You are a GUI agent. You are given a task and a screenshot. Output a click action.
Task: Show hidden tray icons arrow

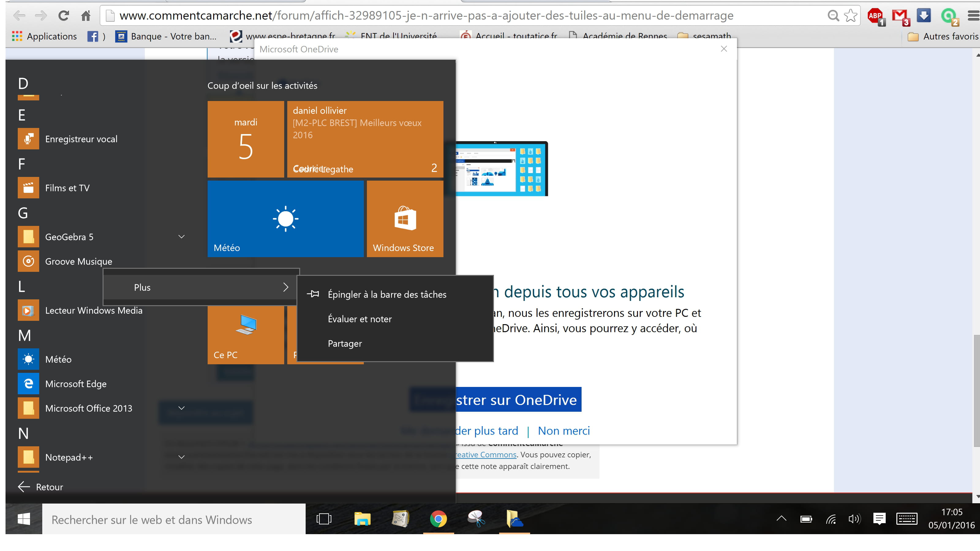point(782,519)
